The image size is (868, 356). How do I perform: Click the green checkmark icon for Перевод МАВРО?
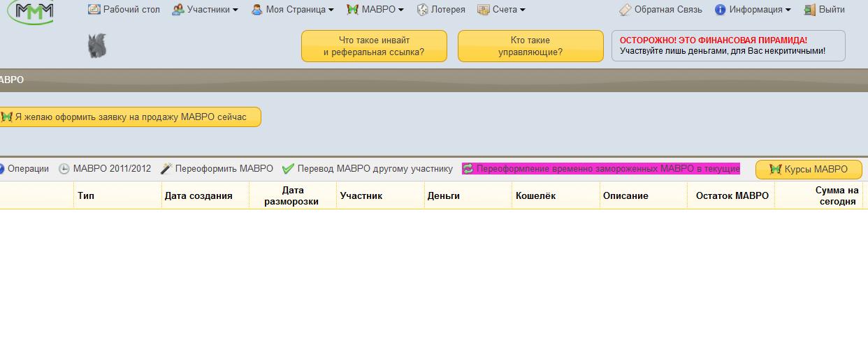tap(288, 169)
